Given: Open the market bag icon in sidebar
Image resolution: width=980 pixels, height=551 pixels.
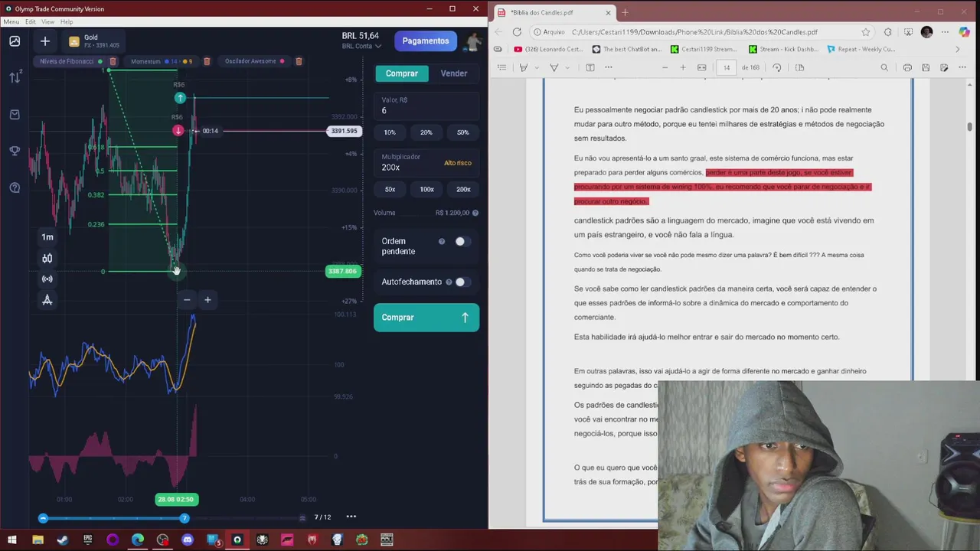Looking at the screenshot, I should [15, 115].
